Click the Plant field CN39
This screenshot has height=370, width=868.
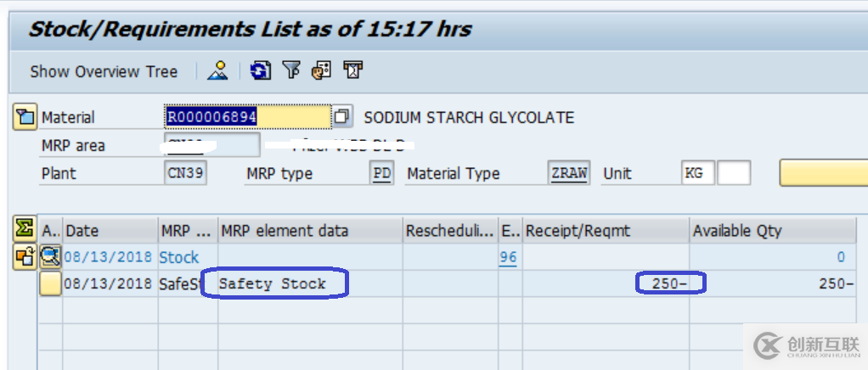pyautogui.click(x=185, y=173)
